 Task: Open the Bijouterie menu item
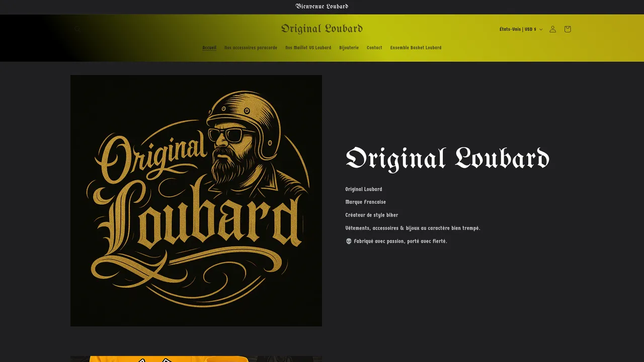[x=349, y=48]
